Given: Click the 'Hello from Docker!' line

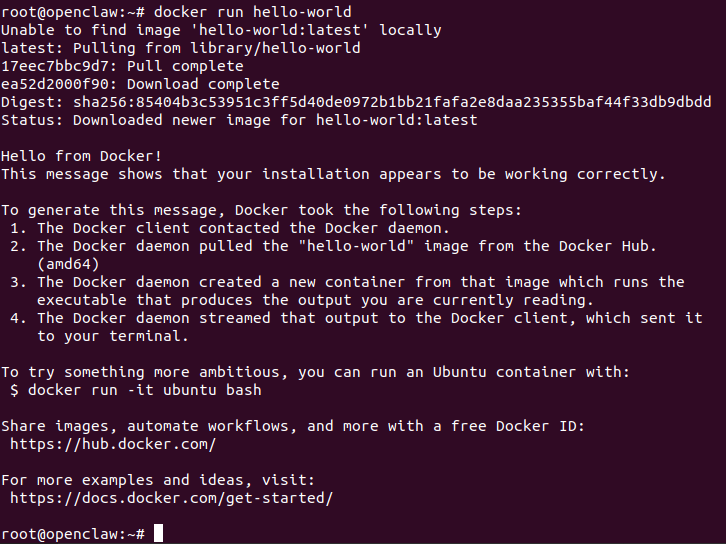Looking at the screenshot, I should (81, 156).
